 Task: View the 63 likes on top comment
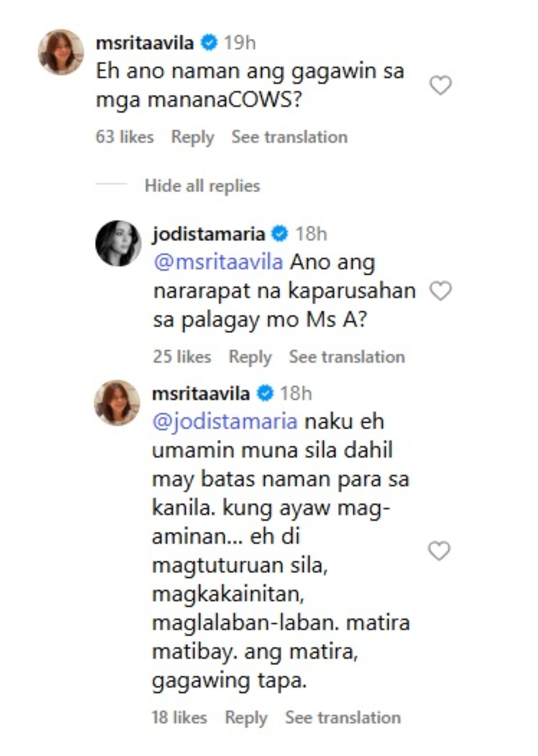pyautogui.click(x=125, y=137)
